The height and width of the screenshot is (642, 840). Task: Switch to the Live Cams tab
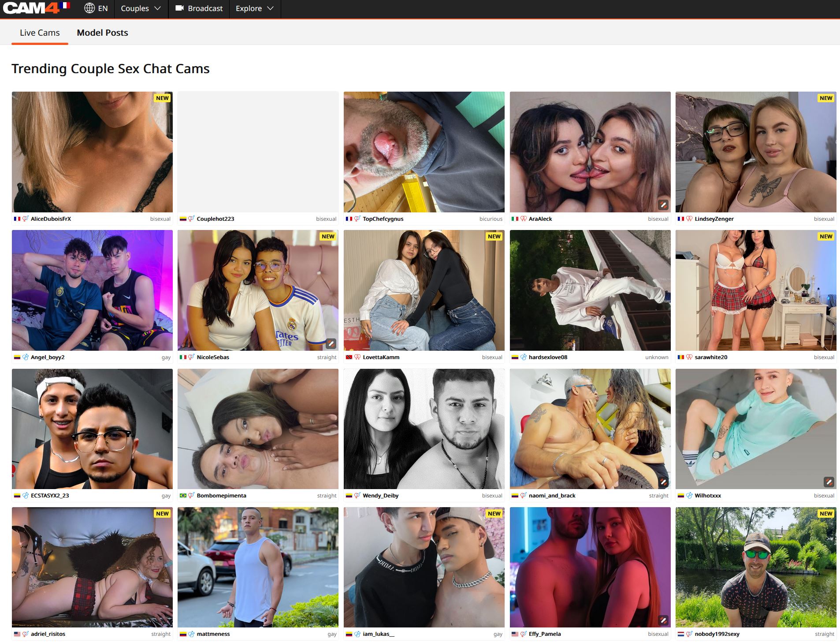[40, 33]
